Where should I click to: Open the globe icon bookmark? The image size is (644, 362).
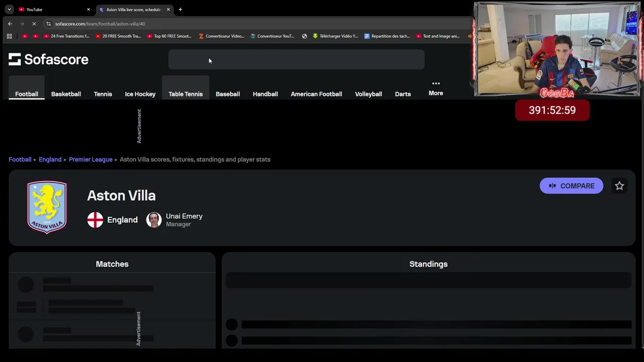tap(304, 36)
